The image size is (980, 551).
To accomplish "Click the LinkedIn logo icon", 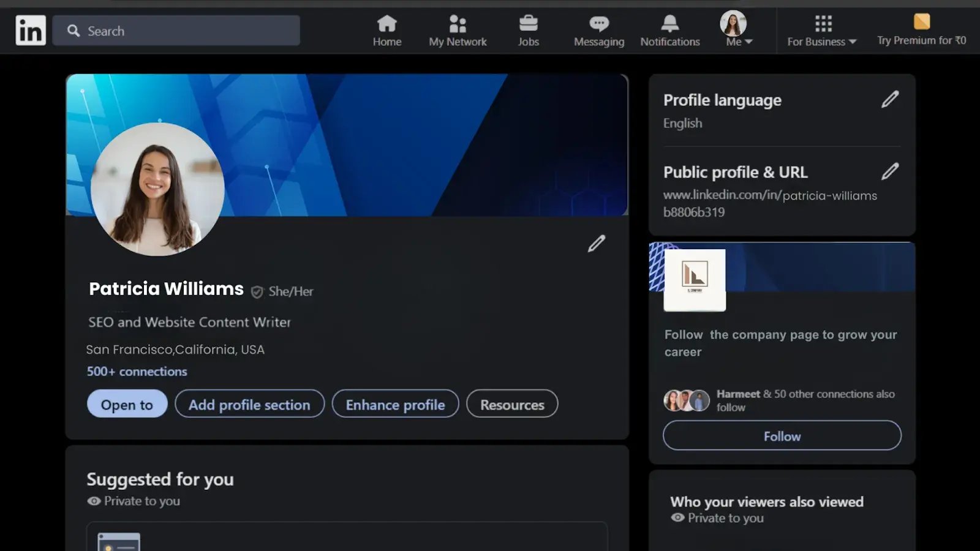I will click(31, 31).
